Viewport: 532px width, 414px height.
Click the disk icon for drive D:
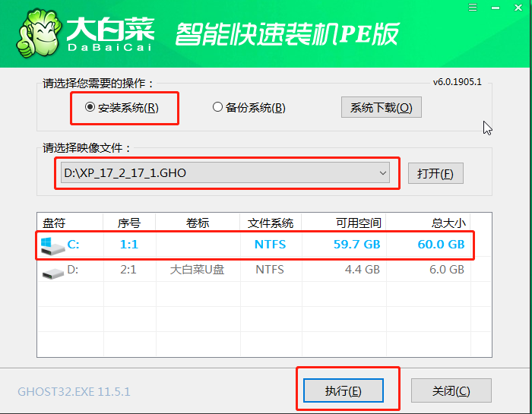[52, 270]
